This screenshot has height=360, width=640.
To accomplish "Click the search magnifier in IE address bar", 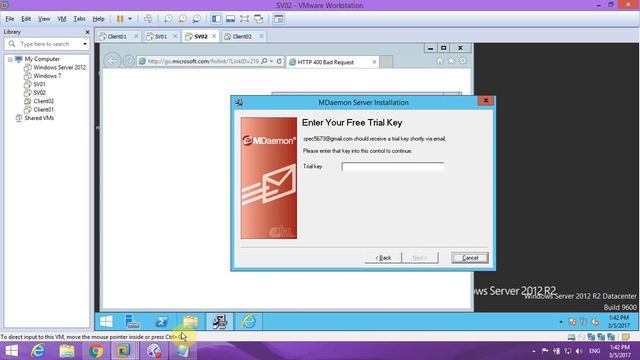I will click(x=264, y=61).
